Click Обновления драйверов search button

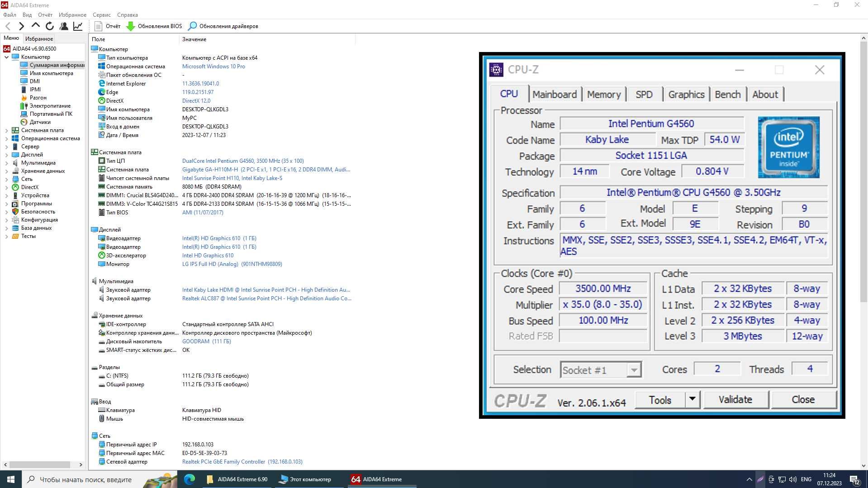click(x=223, y=26)
